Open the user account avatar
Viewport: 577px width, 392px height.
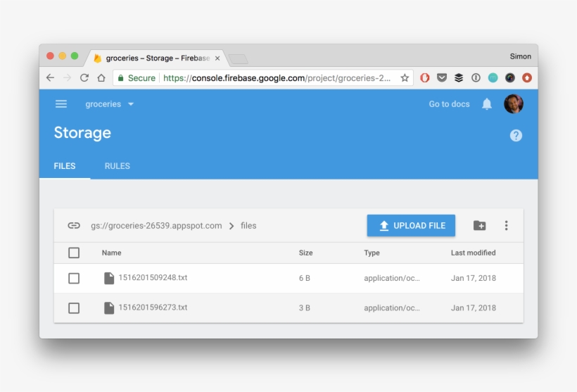514,103
